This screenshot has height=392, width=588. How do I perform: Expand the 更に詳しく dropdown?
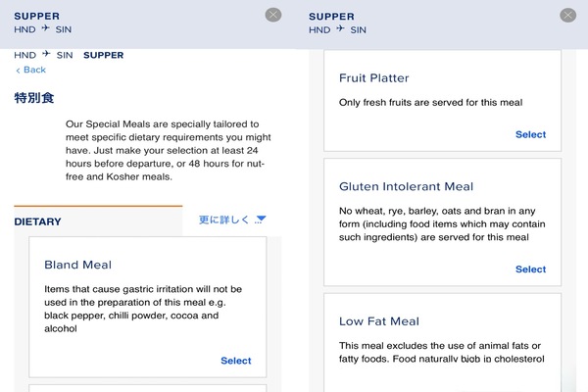(x=224, y=220)
